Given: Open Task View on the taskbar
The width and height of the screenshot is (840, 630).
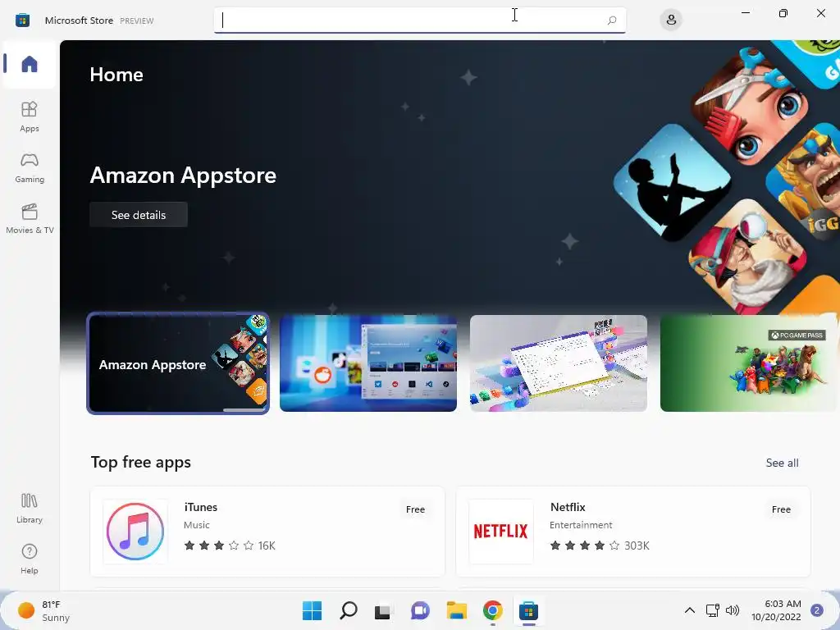Looking at the screenshot, I should [x=384, y=610].
